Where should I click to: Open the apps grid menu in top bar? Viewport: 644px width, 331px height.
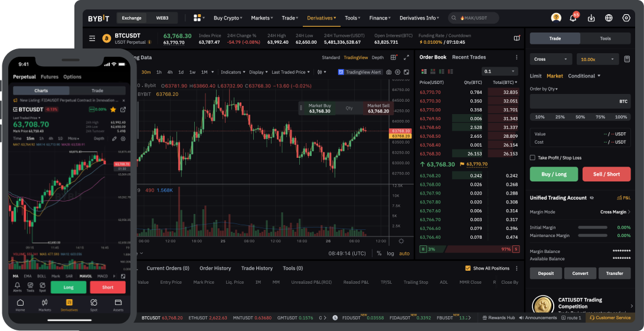pos(199,18)
